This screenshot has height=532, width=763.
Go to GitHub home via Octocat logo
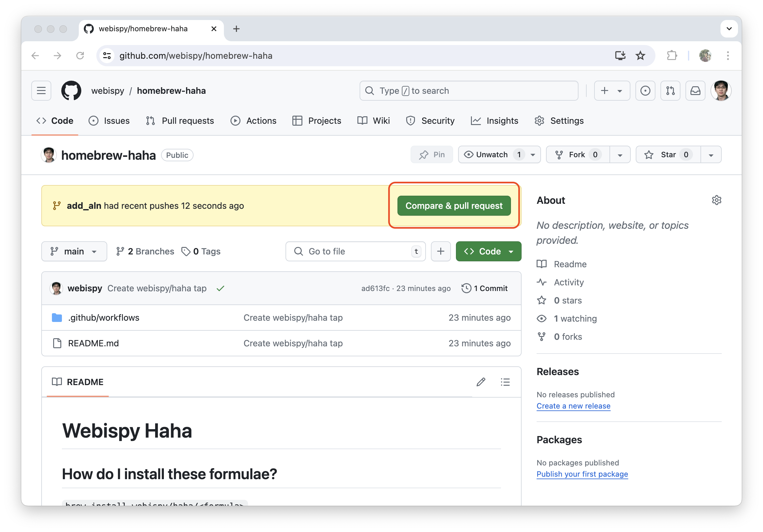[x=71, y=91]
